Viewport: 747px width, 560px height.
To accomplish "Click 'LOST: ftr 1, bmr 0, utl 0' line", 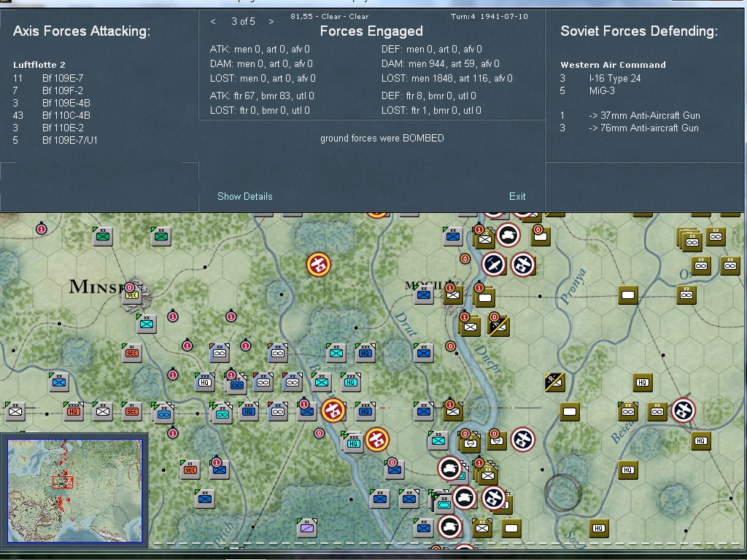I will point(431,111).
